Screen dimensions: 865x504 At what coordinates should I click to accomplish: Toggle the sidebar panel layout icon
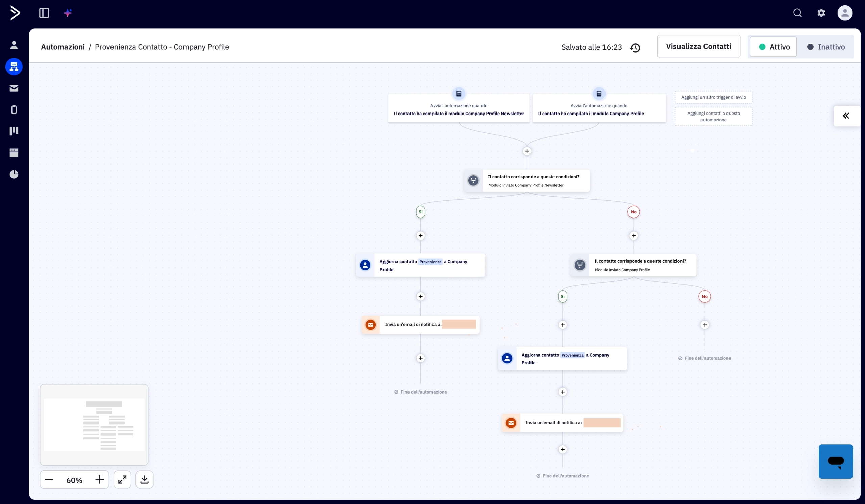point(44,13)
